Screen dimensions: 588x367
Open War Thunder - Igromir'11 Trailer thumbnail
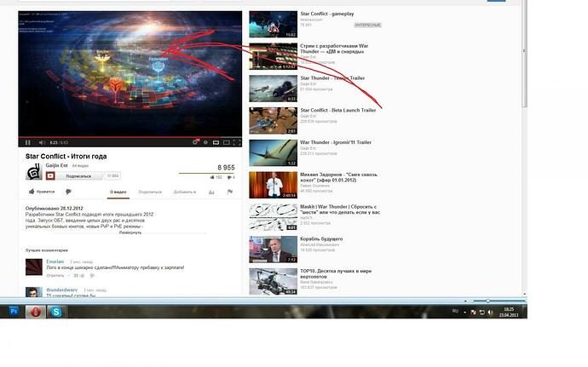point(273,153)
